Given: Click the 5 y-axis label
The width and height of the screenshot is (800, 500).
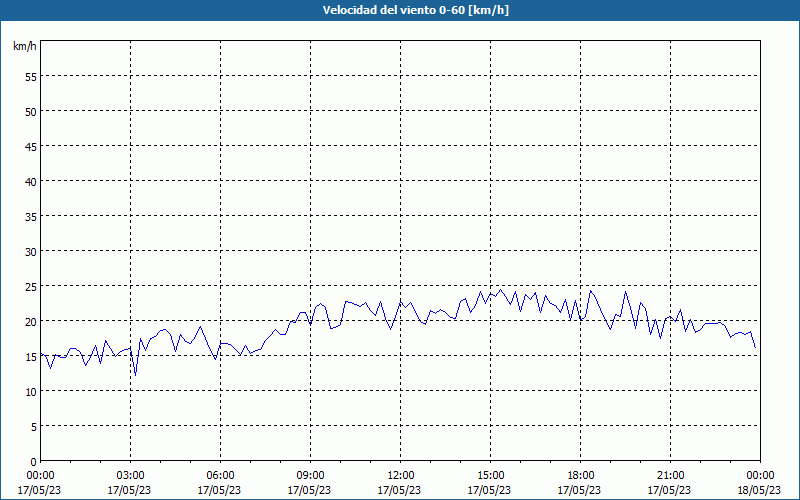Looking at the screenshot, I should (34, 427).
